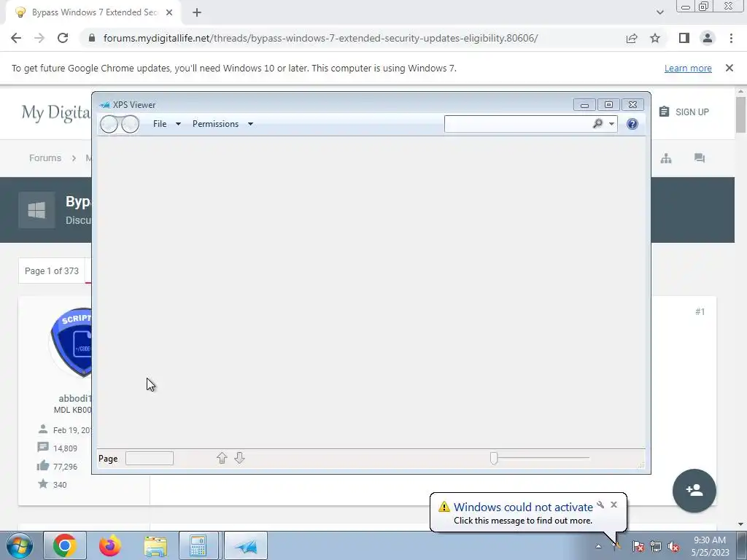Open the Permissions menu in XPS Viewer
The width and height of the screenshot is (747, 560).
[x=222, y=124]
